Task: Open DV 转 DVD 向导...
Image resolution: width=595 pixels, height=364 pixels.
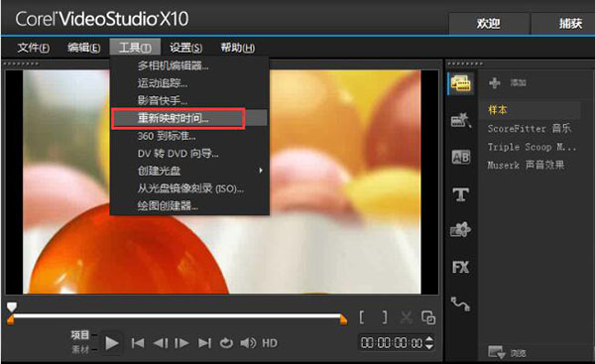Action: (189, 153)
